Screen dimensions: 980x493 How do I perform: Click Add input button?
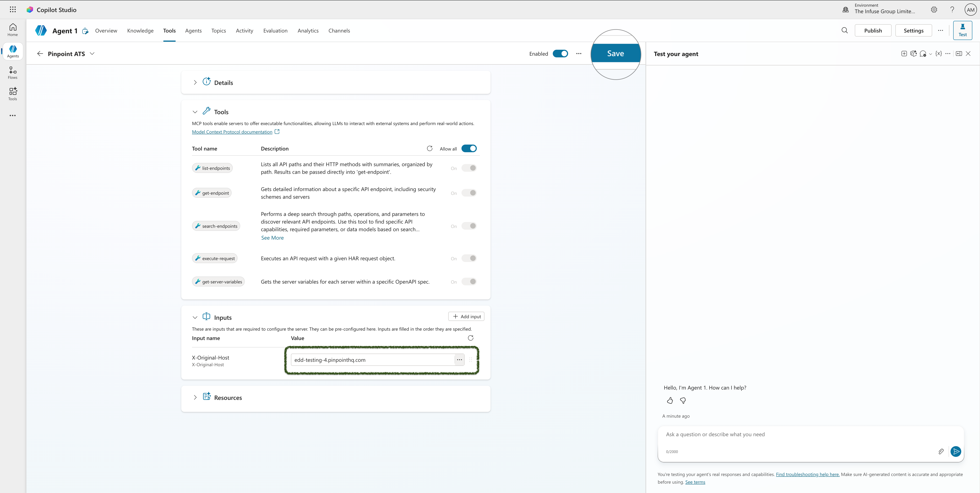click(x=466, y=316)
